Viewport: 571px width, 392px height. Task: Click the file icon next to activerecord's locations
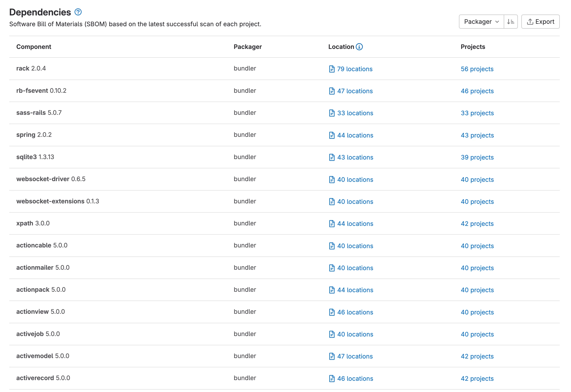pos(332,378)
